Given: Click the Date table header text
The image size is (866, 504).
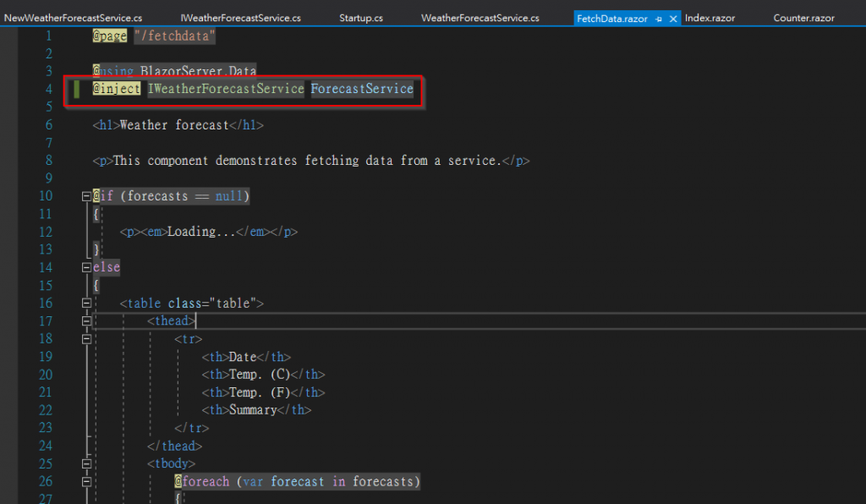Looking at the screenshot, I should 243,357.
